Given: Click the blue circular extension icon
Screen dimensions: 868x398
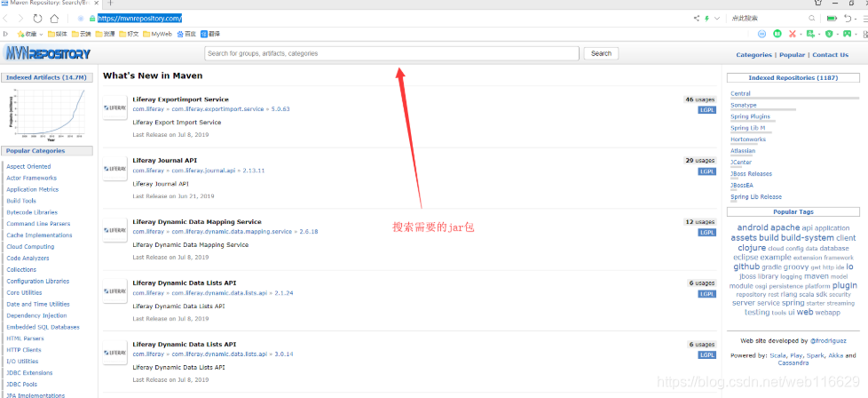Looking at the screenshot, I should 761,34.
